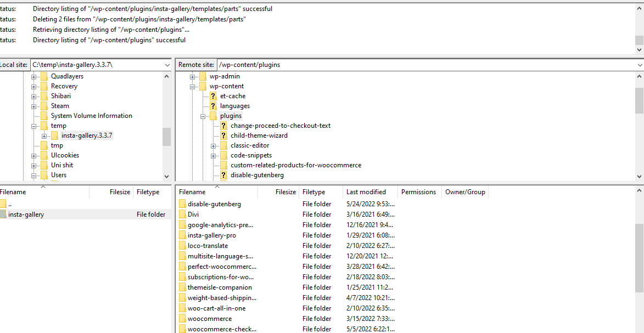Expand the Recovery folder node
Image resolution: width=644 pixels, height=333 pixels.
[33, 86]
